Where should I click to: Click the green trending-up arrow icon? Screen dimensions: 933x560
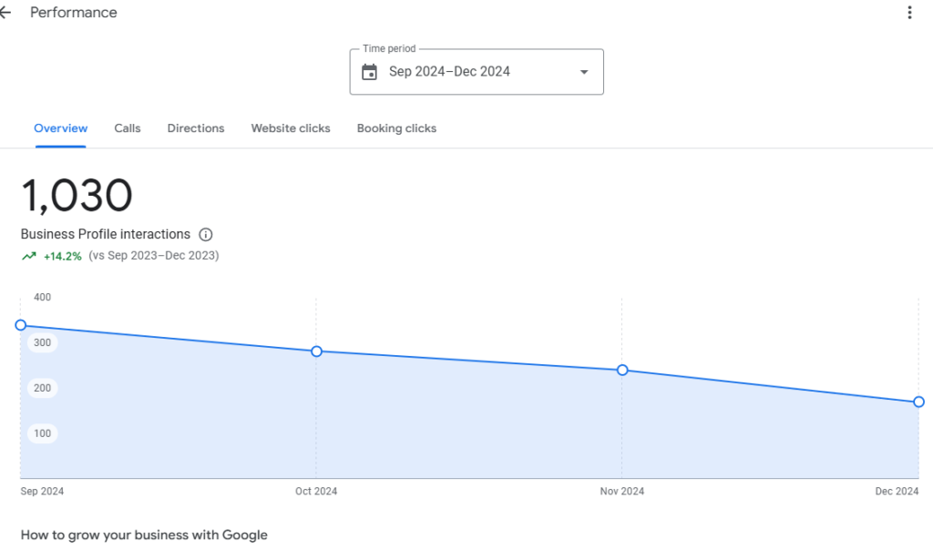tap(29, 256)
